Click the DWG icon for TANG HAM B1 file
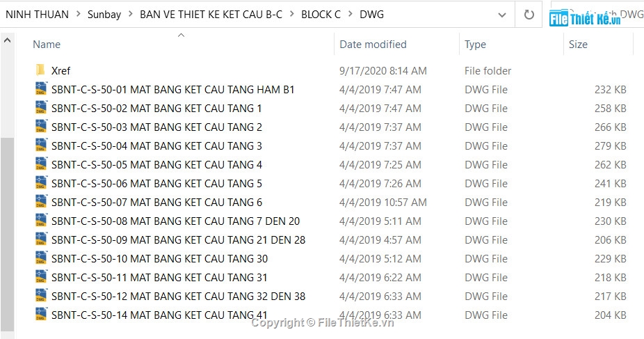 [40, 89]
